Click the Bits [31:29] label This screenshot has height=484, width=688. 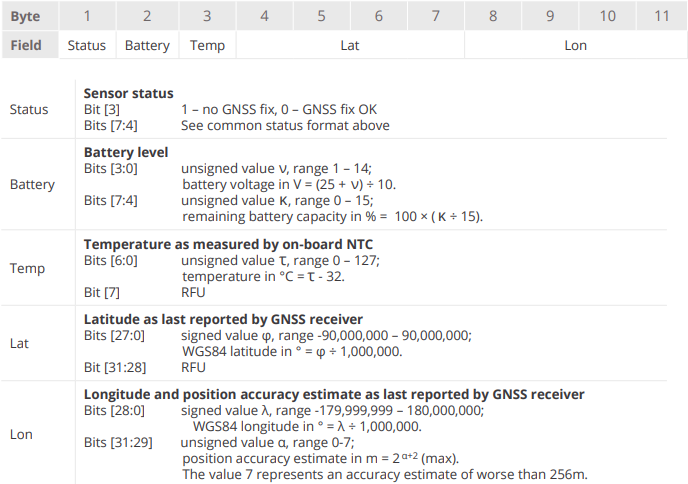click(x=118, y=441)
